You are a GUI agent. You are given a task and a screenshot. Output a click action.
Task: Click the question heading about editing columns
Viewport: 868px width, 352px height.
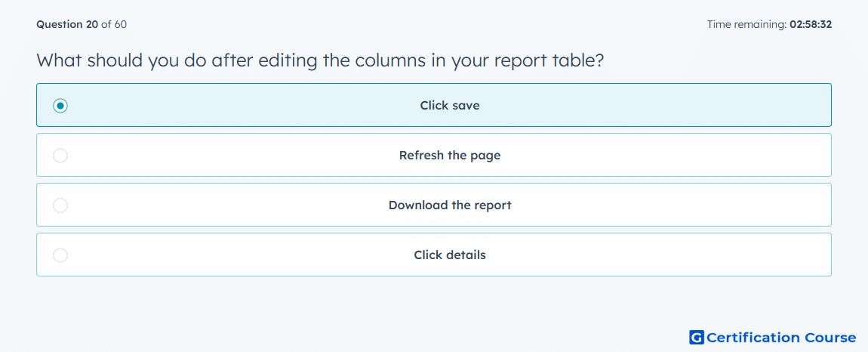[x=319, y=60]
